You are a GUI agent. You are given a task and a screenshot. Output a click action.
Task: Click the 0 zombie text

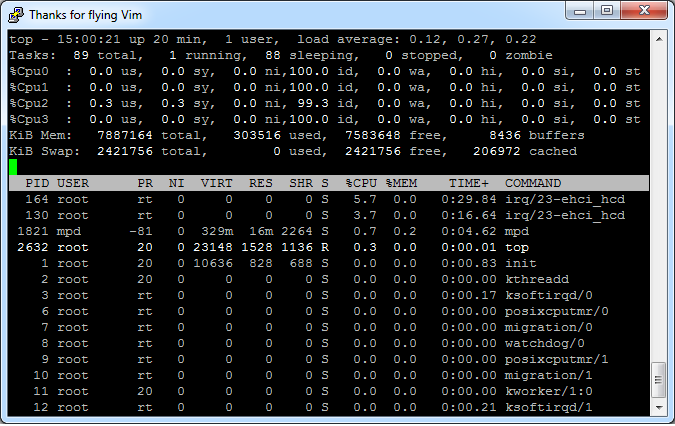point(521,56)
